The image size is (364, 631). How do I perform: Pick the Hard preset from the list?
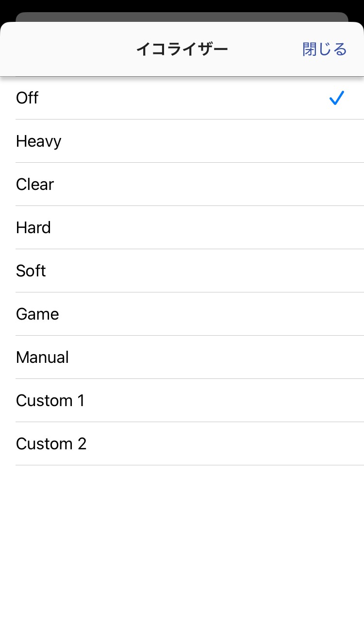pos(33,228)
